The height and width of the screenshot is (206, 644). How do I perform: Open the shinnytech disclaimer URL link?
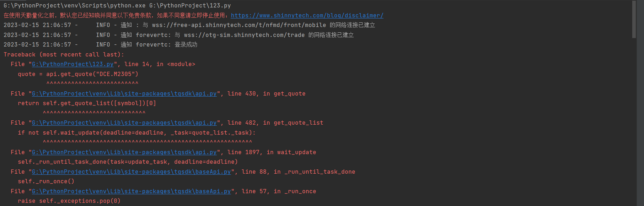[x=307, y=15]
